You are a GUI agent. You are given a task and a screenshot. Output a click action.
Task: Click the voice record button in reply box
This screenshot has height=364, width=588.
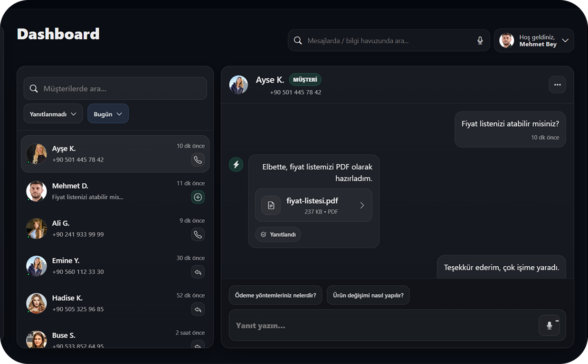pos(549,326)
